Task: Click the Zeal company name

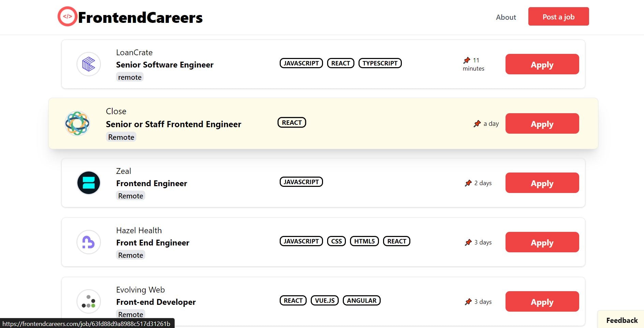Action: (x=123, y=171)
